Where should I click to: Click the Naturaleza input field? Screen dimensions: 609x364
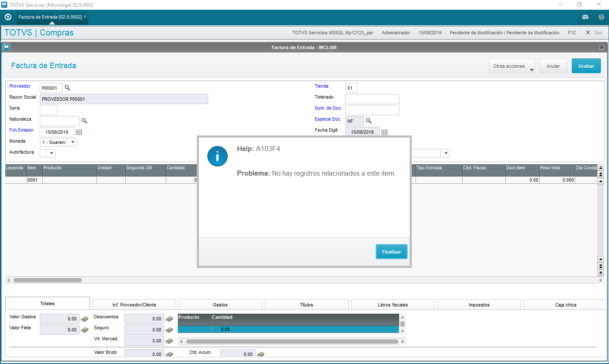[x=60, y=121]
